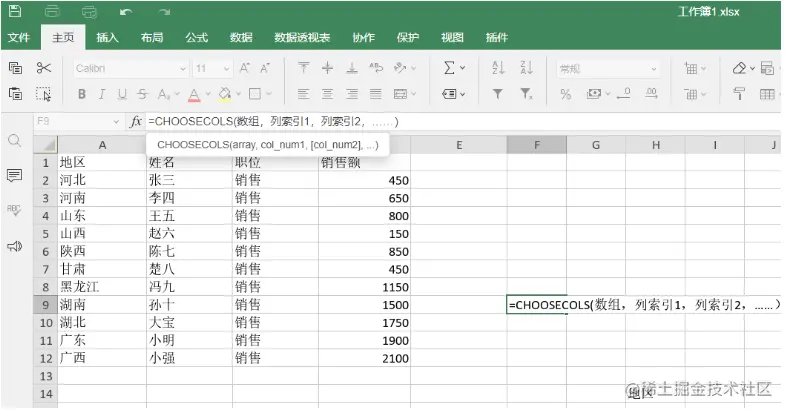786x412 pixels.
Task: Click the Clear eraser icon
Action: coord(739,68)
